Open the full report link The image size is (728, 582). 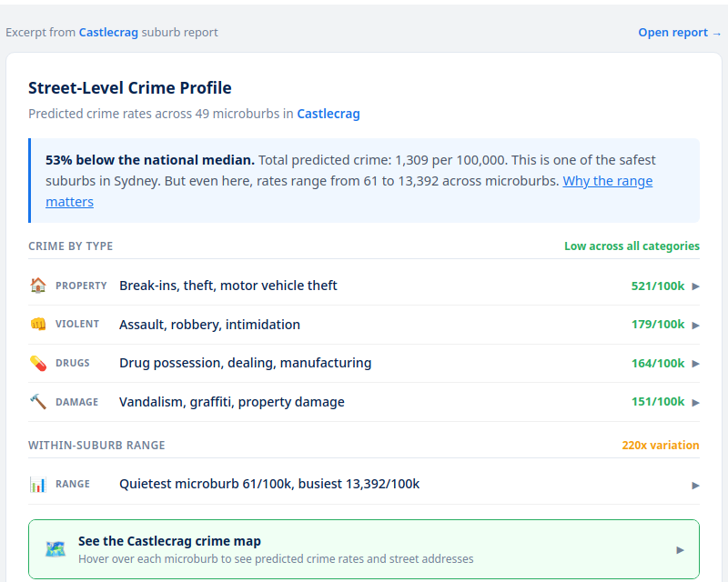tap(679, 33)
